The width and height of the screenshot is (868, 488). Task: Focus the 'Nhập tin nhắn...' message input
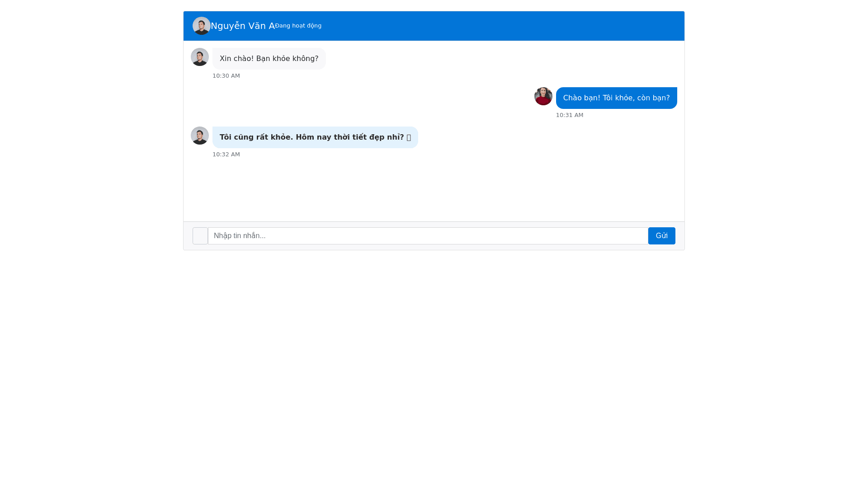click(427, 236)
